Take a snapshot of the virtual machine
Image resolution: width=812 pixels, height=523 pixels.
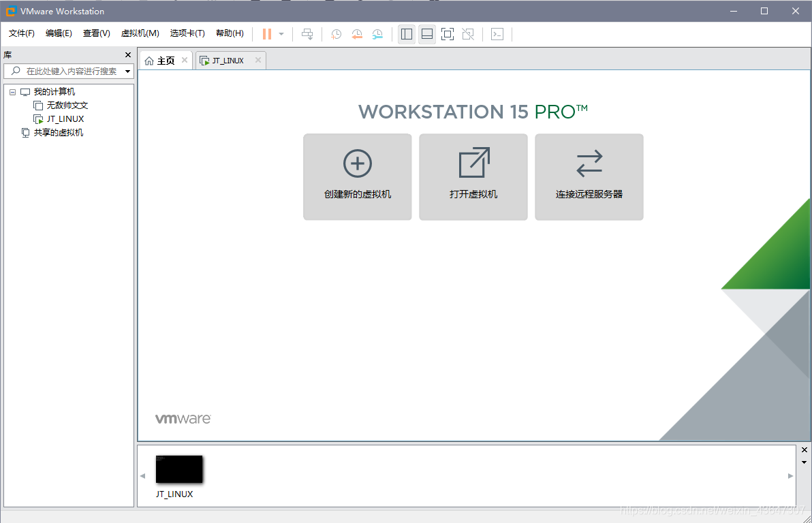(x=336, y=34)
